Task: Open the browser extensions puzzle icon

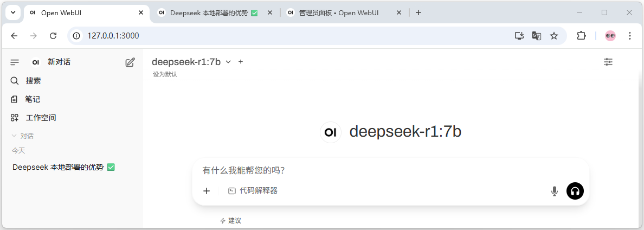Action: coord(581,36)
